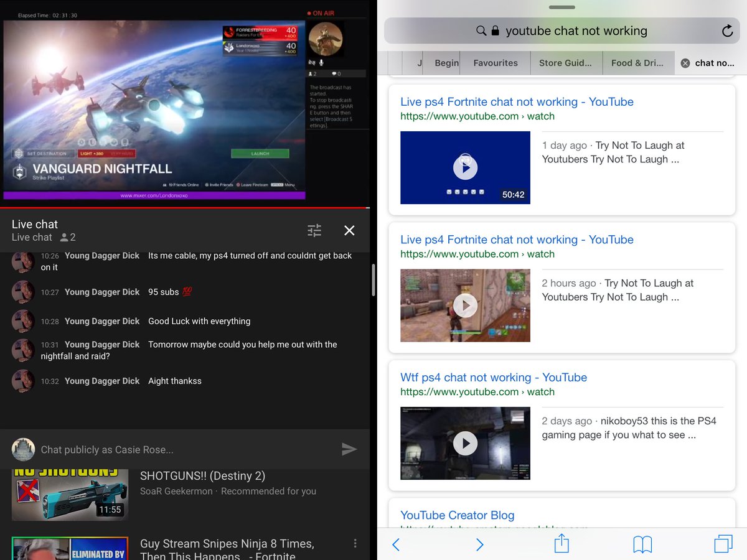Screen dimensions: 747x560
Task: Tap the Live chat viewer count
Action: point(68,237)
